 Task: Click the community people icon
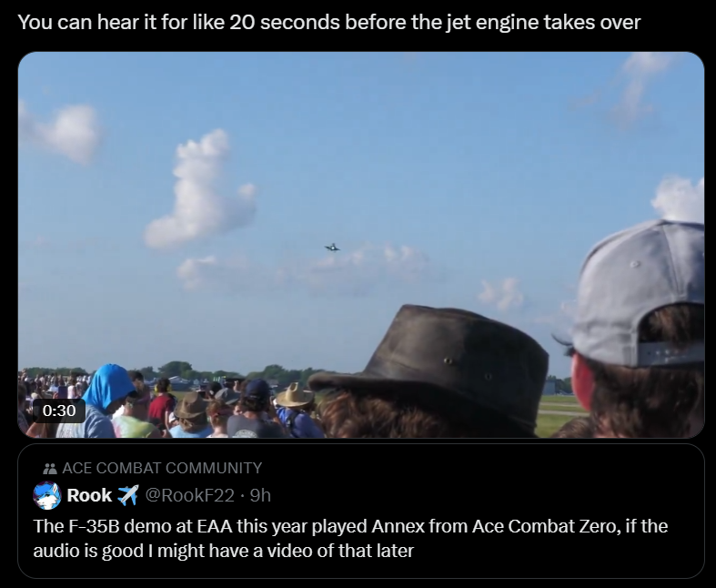coord(49,468)
